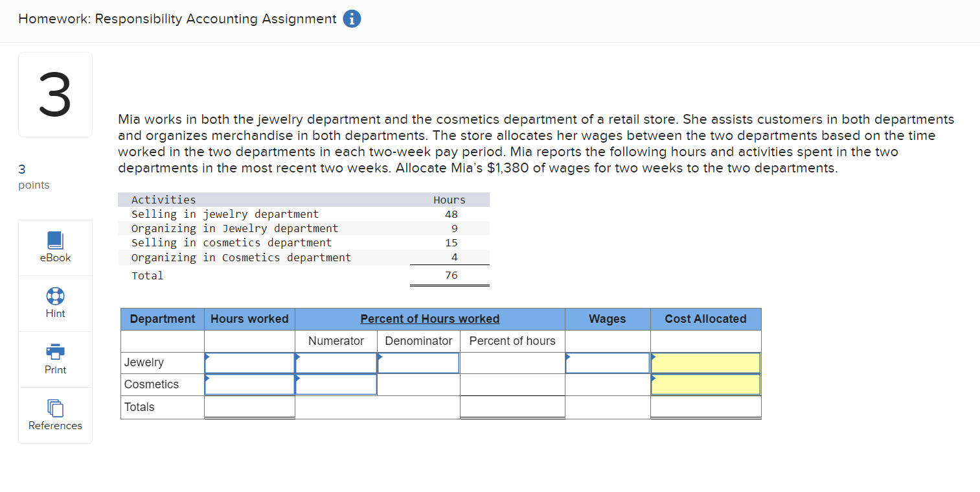The image size is (980, 492).
Task: View the Hint for this problem
Action: [x=55, y=303]
